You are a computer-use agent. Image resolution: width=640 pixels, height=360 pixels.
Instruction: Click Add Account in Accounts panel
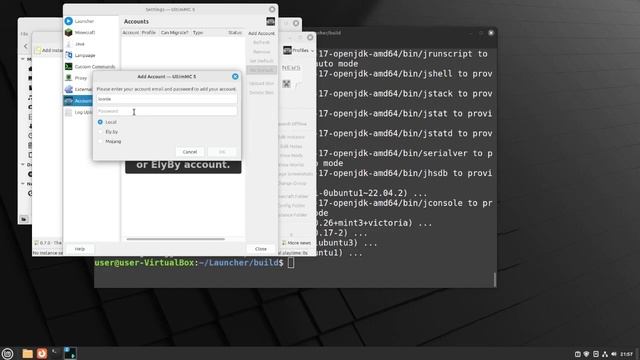coord(261,33)
